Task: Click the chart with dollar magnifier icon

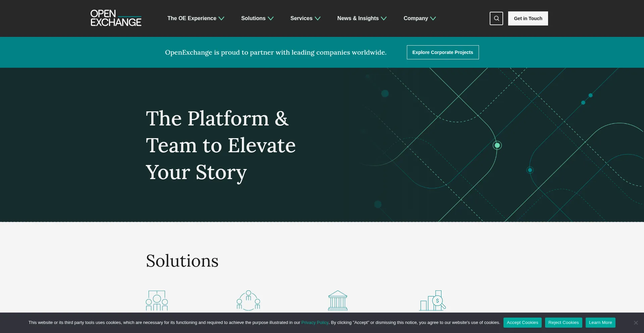Action: click(x=432, y=300)
